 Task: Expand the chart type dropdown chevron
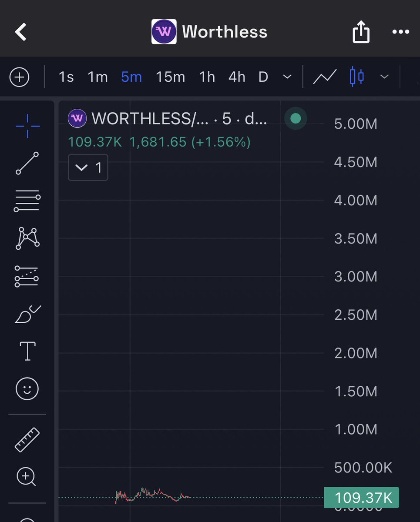384,77
